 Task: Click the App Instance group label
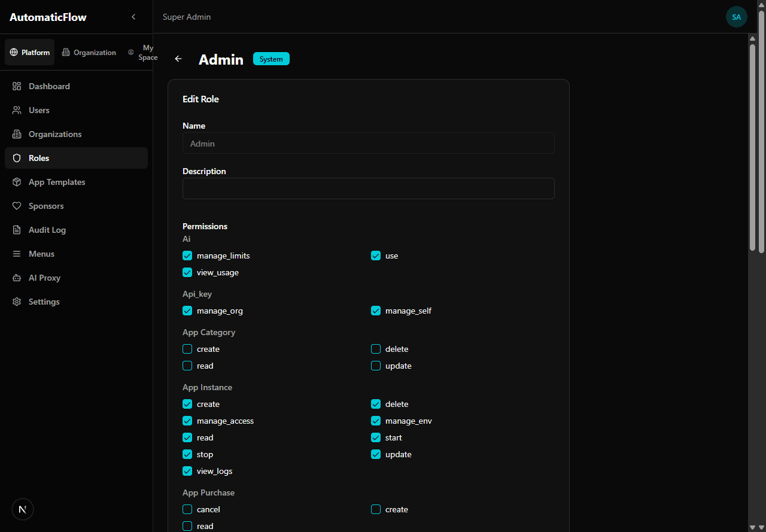click(x=207, y=387)
